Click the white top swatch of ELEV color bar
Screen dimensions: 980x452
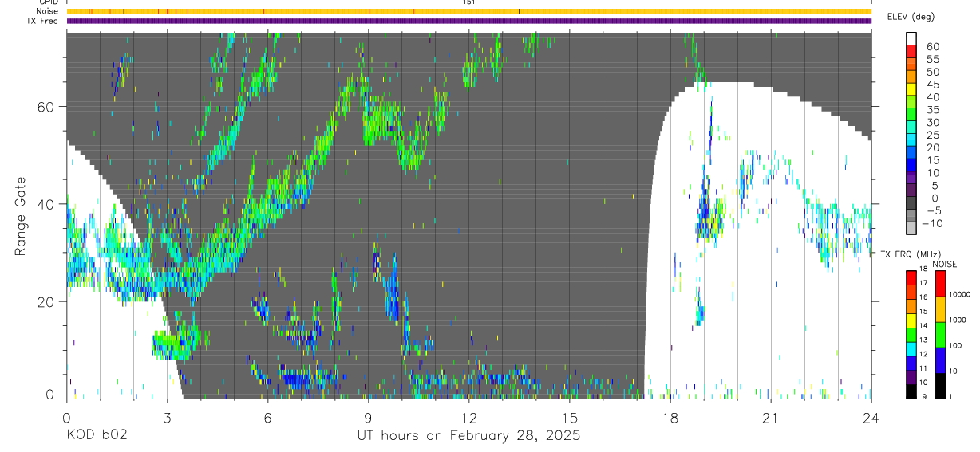[911, 38]
